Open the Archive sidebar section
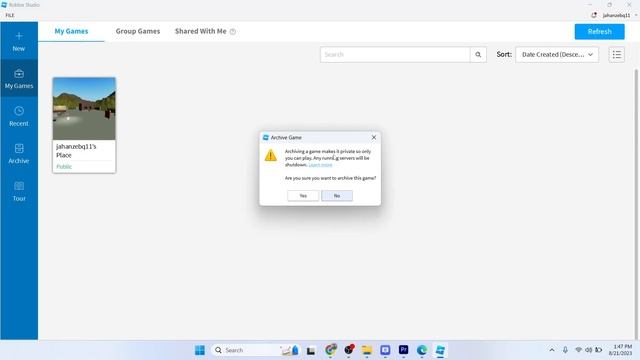 point(19,153)
